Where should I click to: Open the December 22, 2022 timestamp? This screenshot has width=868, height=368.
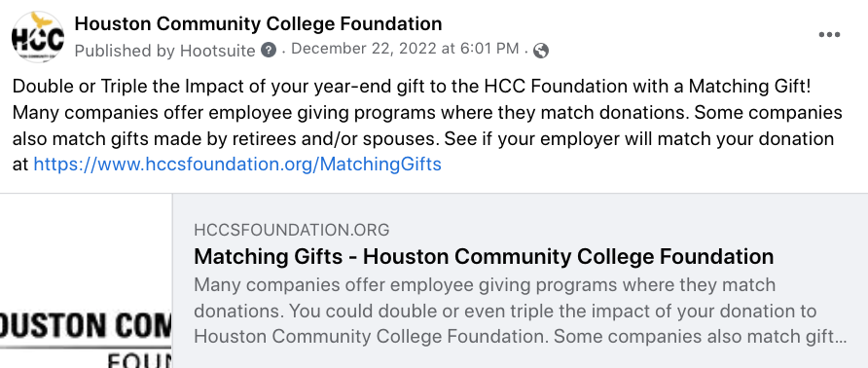click(x=405, y=49)
